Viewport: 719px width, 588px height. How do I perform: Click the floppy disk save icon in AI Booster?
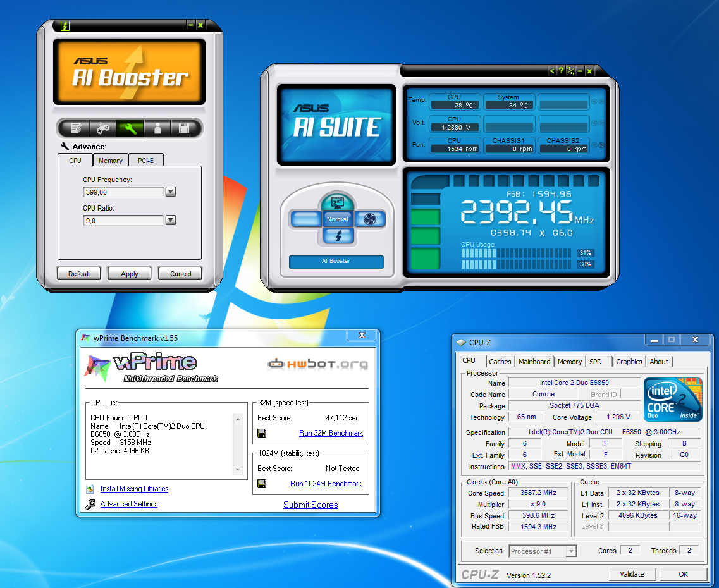(x=184, y=128)
